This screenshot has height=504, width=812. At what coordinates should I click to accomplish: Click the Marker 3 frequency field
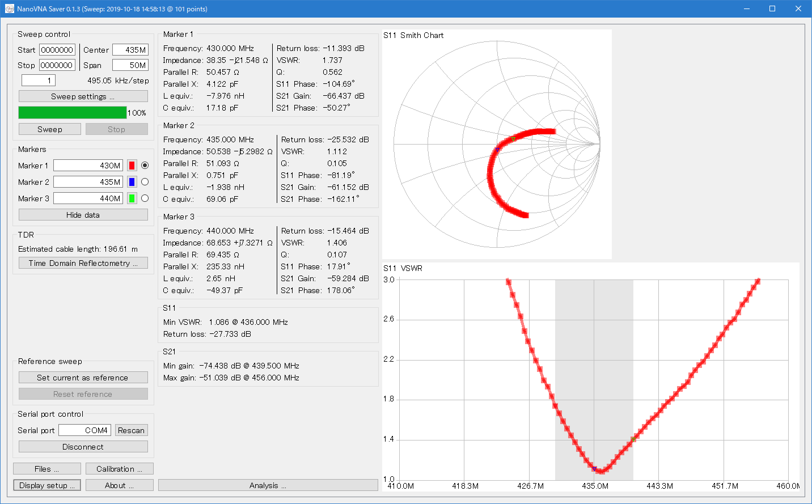(x=88, y=198)
